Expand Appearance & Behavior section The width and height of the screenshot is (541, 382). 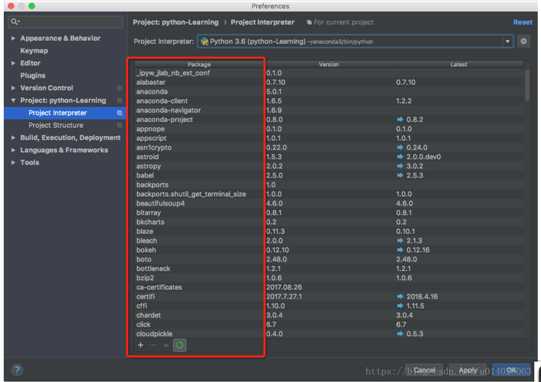13,38
